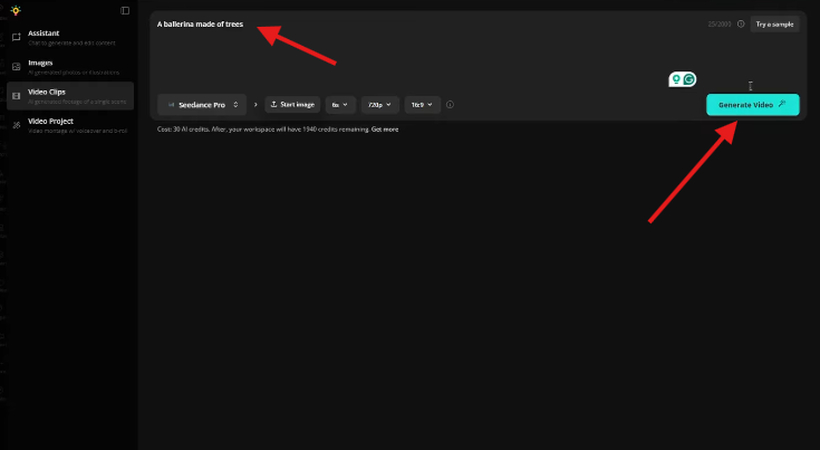This screenshot has height=450, width=820.
Task: Click the Images picture icon
Action: [17, 66]
